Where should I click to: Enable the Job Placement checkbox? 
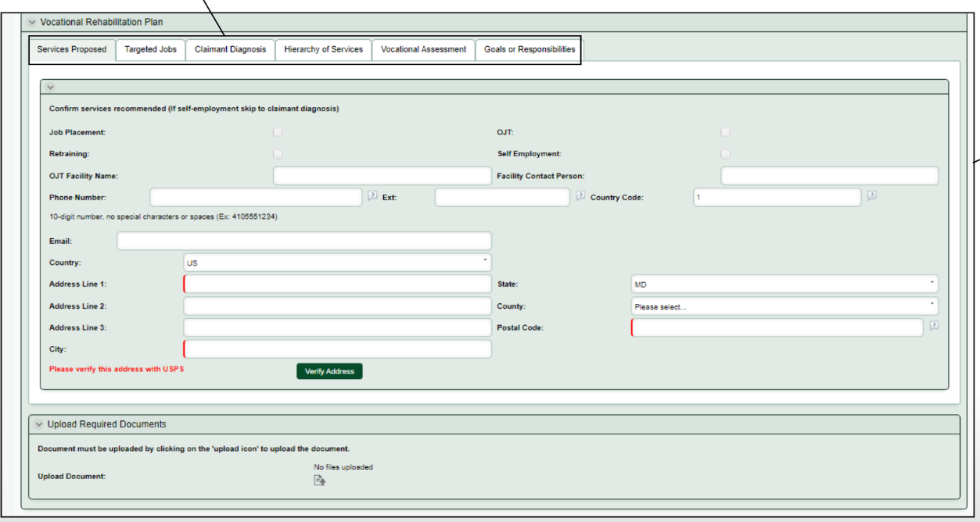(x=278, y=132)
